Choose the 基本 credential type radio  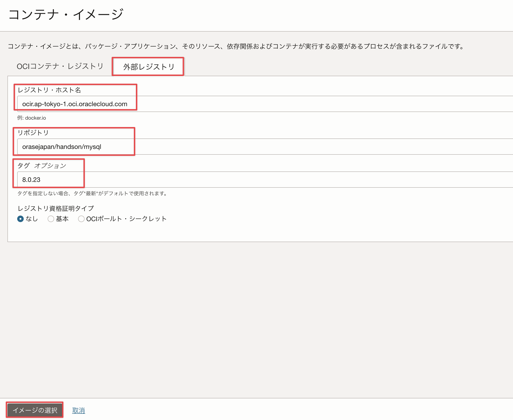[51, 219]
